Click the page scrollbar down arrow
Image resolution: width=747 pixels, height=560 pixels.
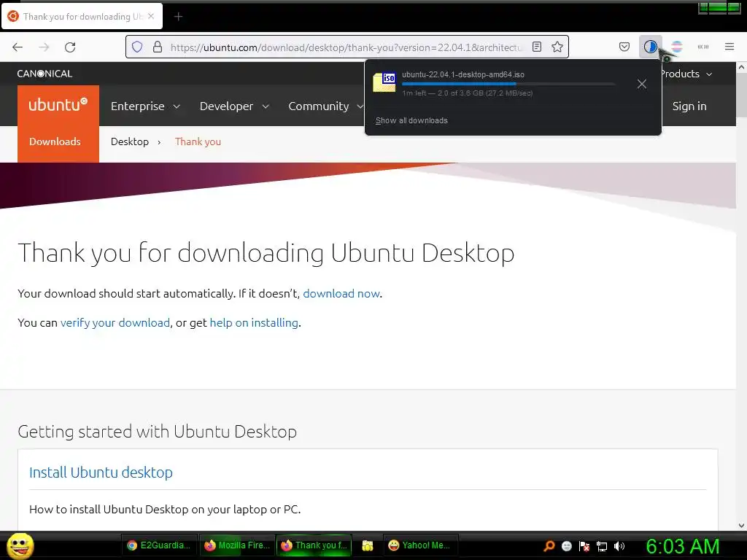(x=741, y=526)
